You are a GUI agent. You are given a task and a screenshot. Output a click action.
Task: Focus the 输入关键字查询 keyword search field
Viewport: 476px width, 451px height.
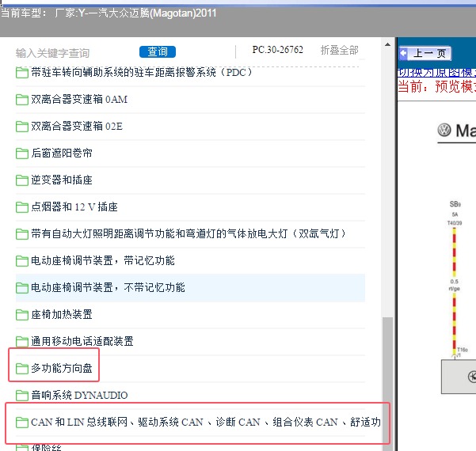coord(53,53)
